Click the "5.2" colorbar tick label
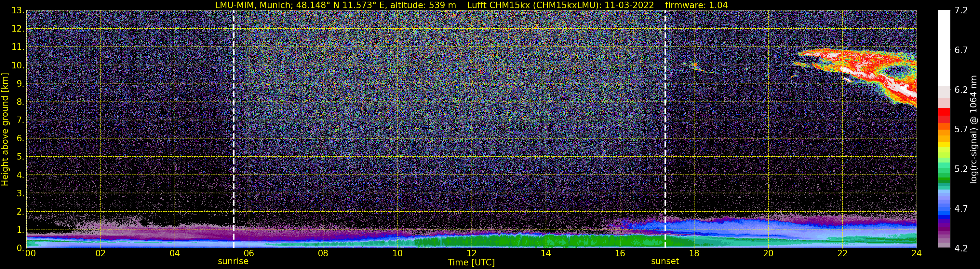980x269 pixels. [961, 169]
